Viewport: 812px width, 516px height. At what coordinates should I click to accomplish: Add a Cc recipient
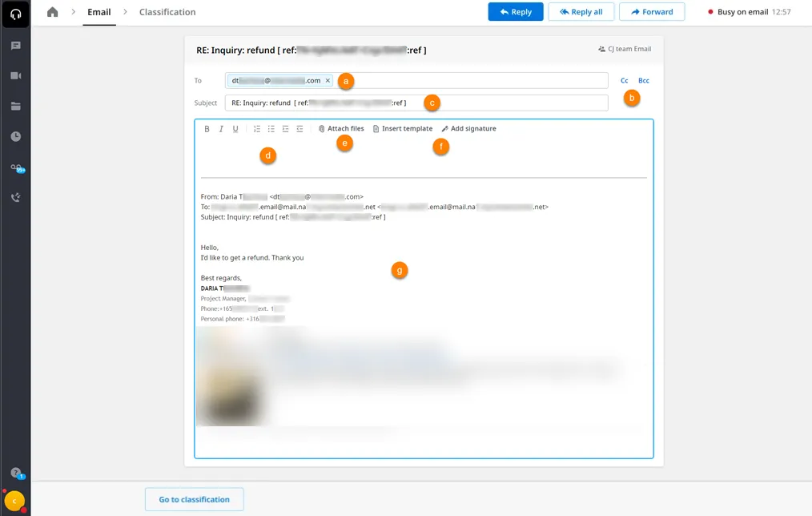pyautogui.click(x=624, y=81)
